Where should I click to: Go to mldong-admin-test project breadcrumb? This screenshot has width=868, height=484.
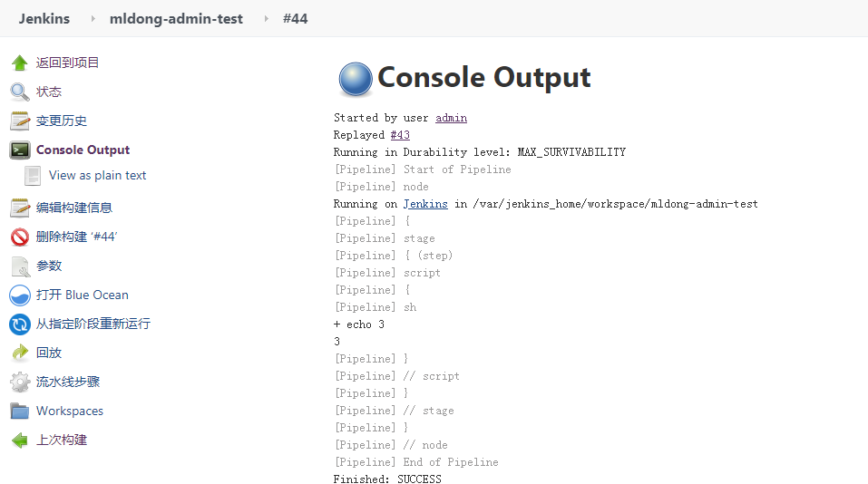(x=176, y=18)
